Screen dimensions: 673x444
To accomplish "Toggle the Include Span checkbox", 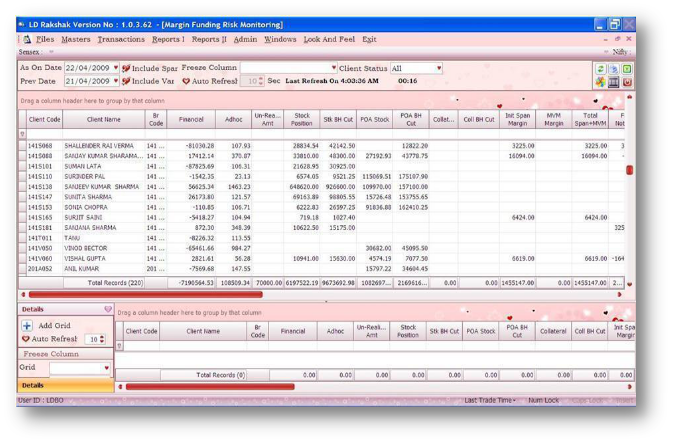I will (x=126, y=68).
